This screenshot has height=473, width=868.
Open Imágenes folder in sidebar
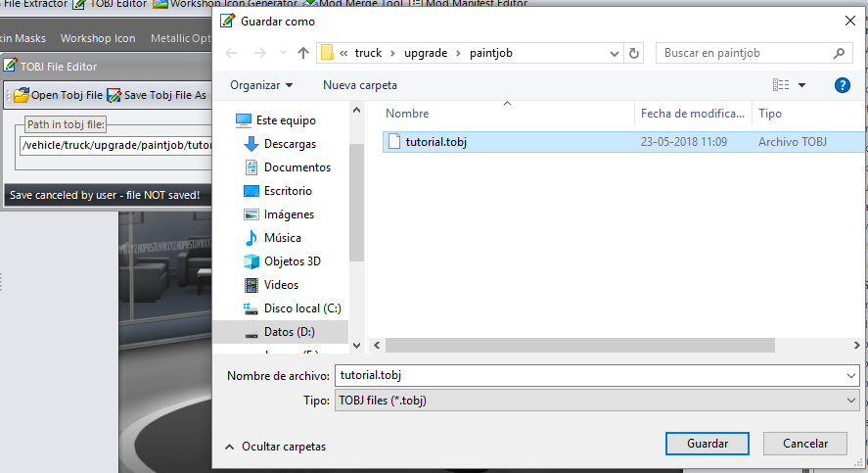point(289,214)
